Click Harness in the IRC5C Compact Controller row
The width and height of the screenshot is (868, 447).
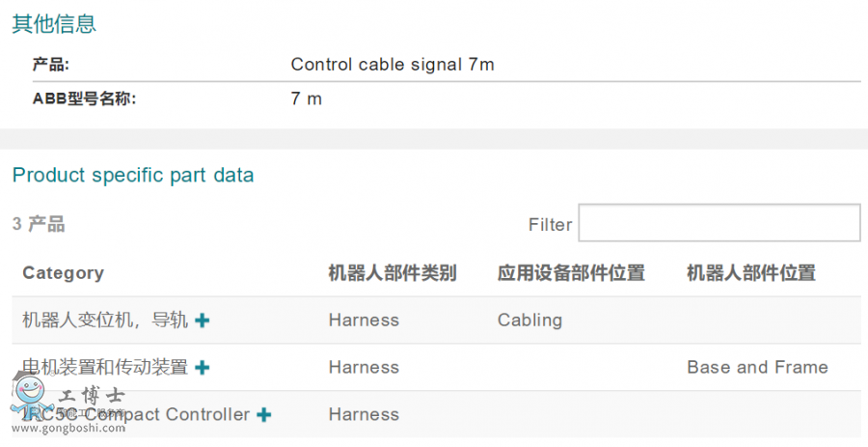point(364,415)
